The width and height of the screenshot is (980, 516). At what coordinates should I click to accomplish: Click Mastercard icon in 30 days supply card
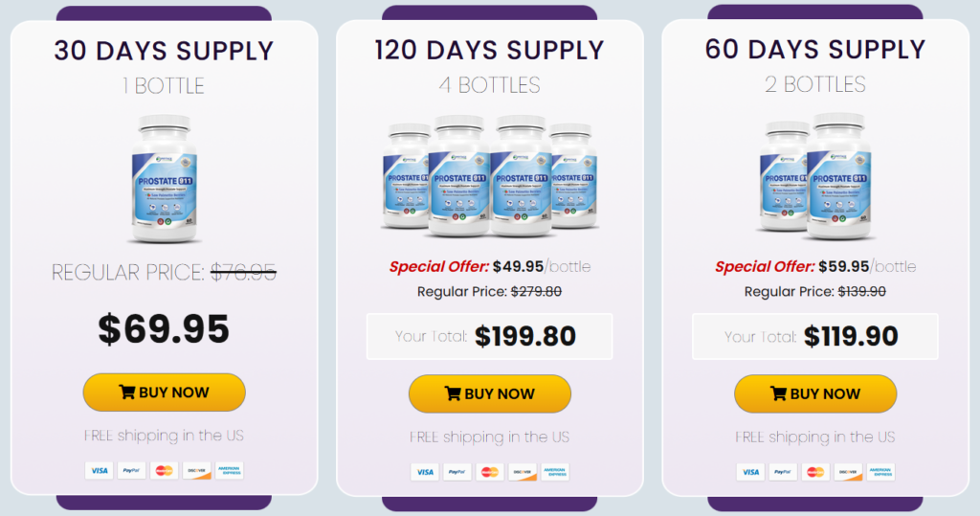click(x=164, y=470)
